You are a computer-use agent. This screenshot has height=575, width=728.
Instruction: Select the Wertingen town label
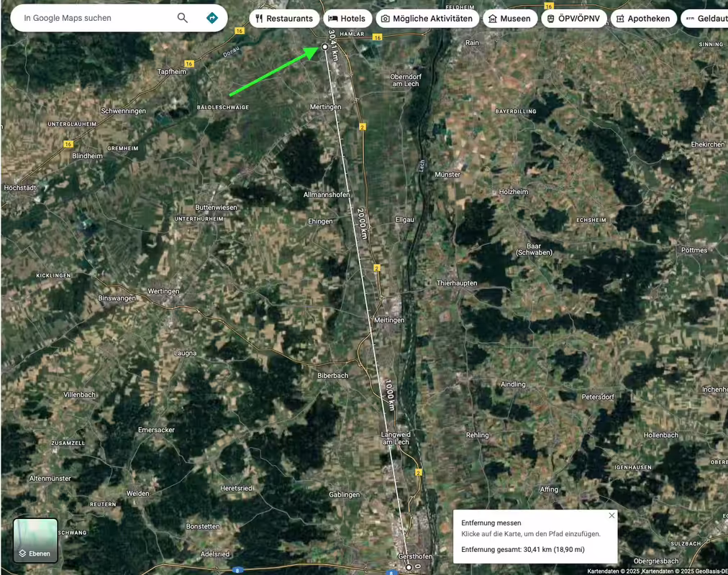[163, 291]
